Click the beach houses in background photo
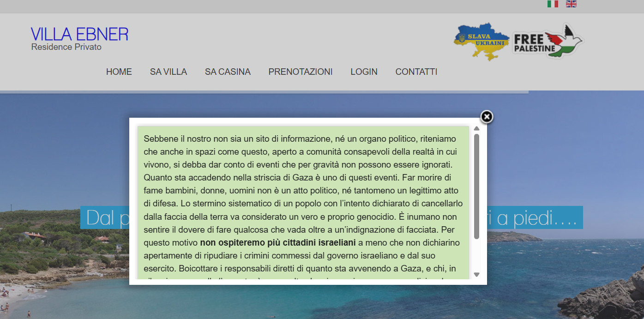 click(x=35, y=237)
